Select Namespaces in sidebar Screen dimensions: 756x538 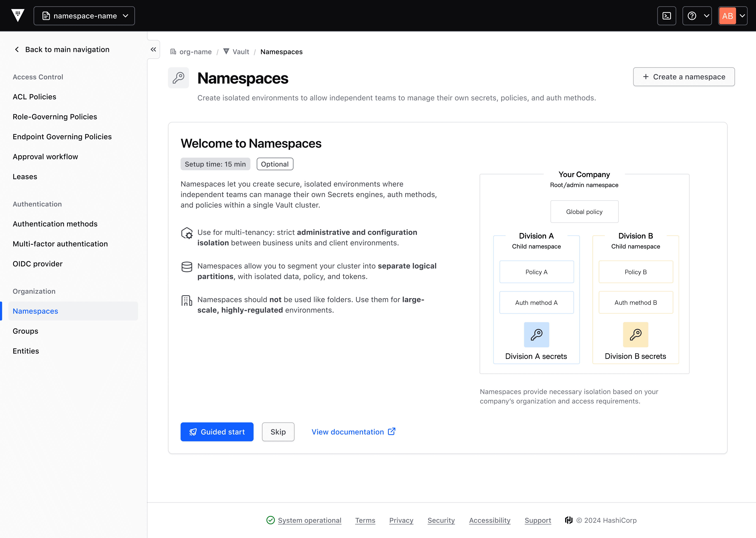coord(73,311)
